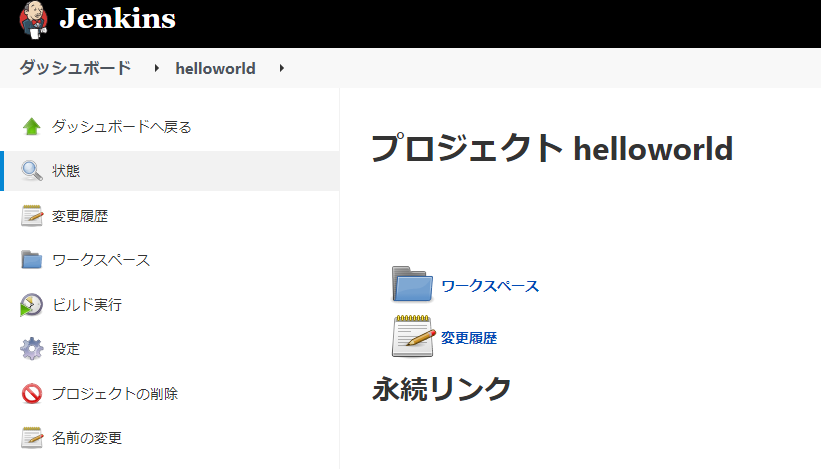The width and height of the screenshot is (821, 469).
Task: Click the notepad icon beside sidebar 変更履歴
Action: (31, 216)
